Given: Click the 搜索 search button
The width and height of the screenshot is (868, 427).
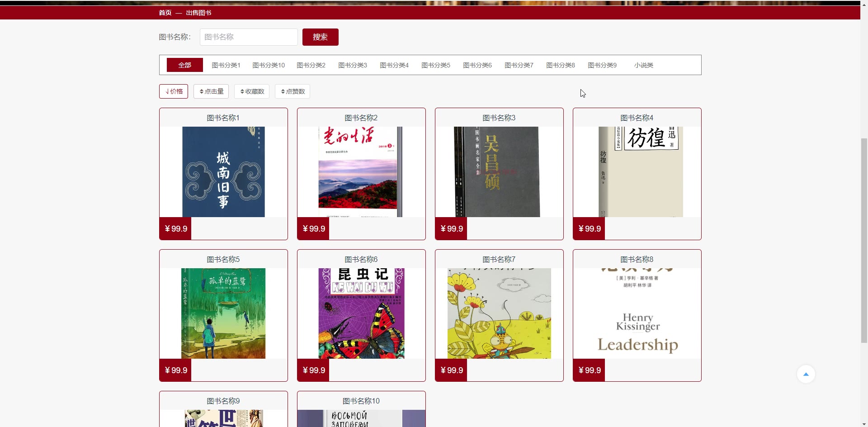Looking at the screenshot, I should [321, 37].
